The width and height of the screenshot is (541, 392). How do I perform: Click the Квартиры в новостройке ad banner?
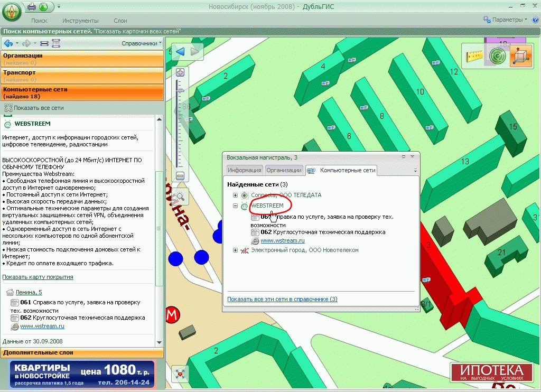tap(82, 375)
